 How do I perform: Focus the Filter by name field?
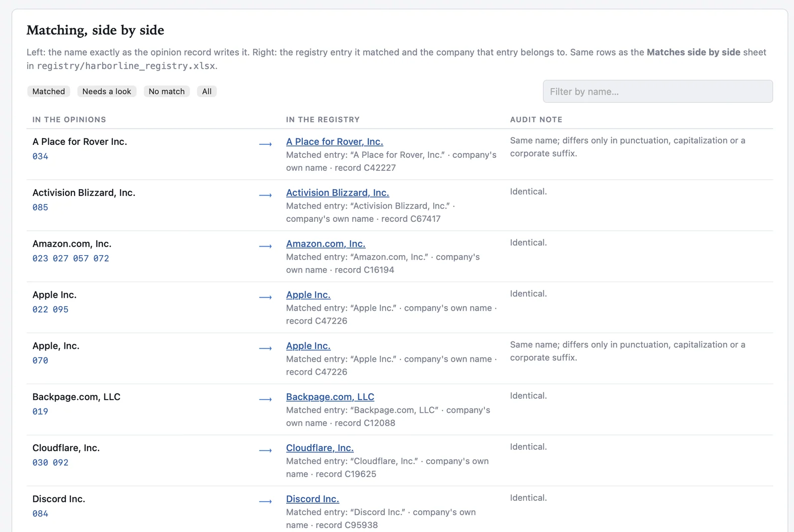658,91
